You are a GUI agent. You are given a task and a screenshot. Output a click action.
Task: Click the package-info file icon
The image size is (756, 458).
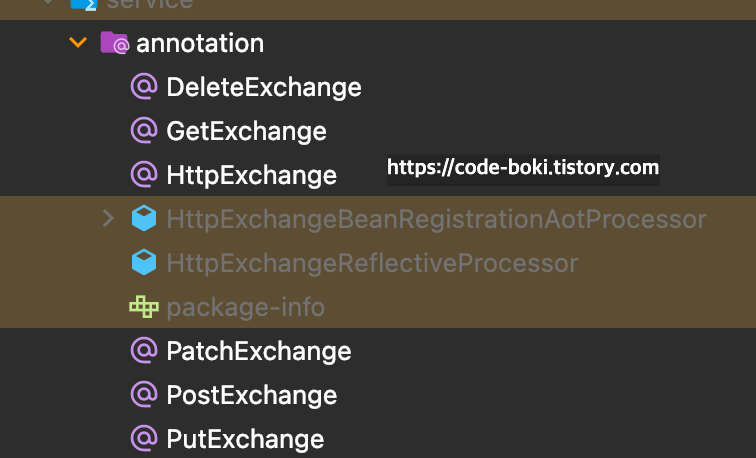click(x=144, y=307)
